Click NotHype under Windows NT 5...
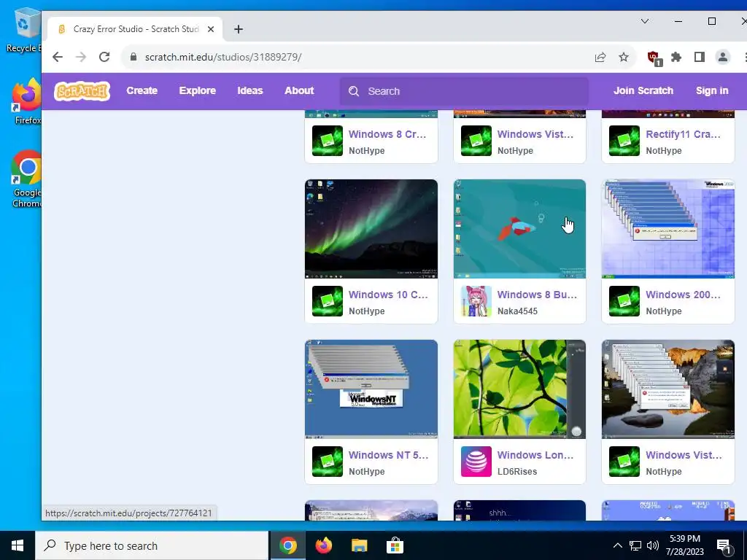Viewport: 747px width, 560px height. (366, 472)
